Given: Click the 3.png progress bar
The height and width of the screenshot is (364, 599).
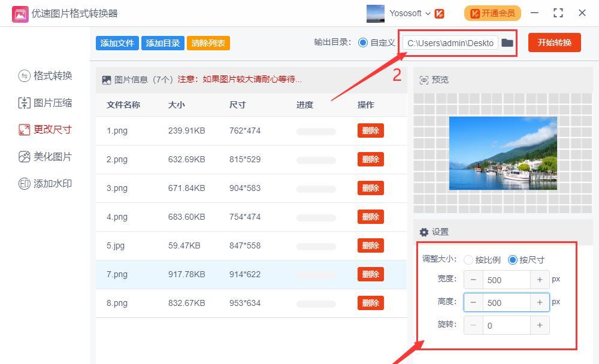Looking at the screenshot, I should pos(316,189).
